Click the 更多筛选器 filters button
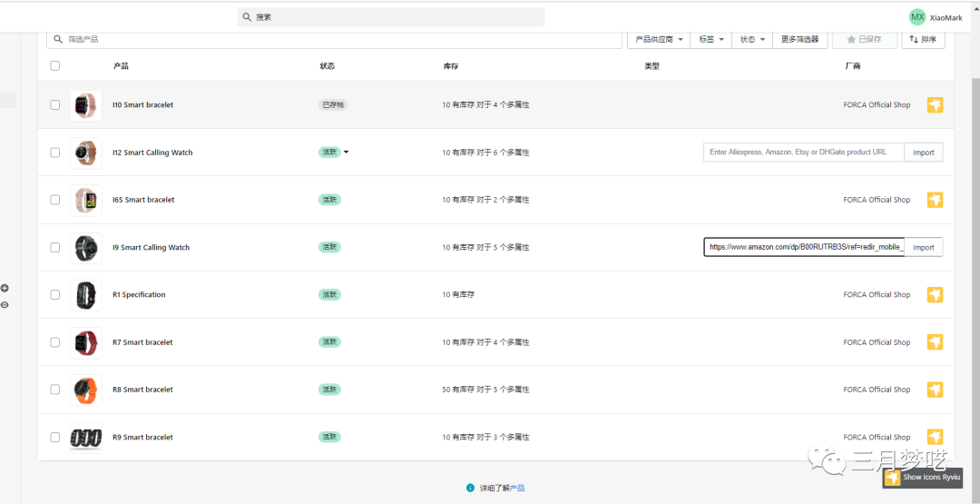The image size is (980, 504). pyautogui.click(x=799, y=40)
